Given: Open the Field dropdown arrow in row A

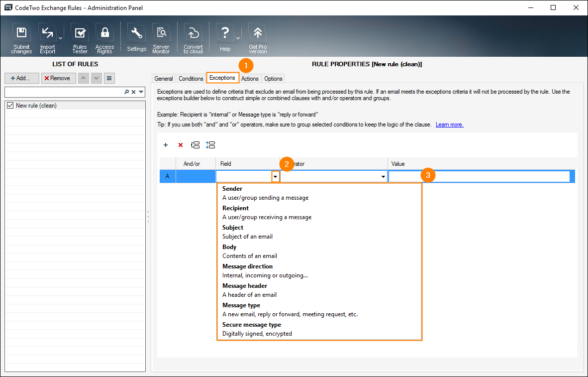Looking at the screenshot, I should 275,176.
